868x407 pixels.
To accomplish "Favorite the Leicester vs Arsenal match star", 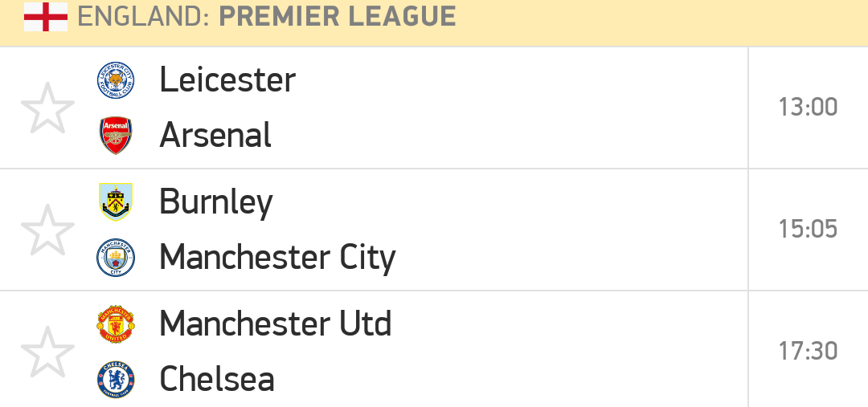I will coord(47,108).
